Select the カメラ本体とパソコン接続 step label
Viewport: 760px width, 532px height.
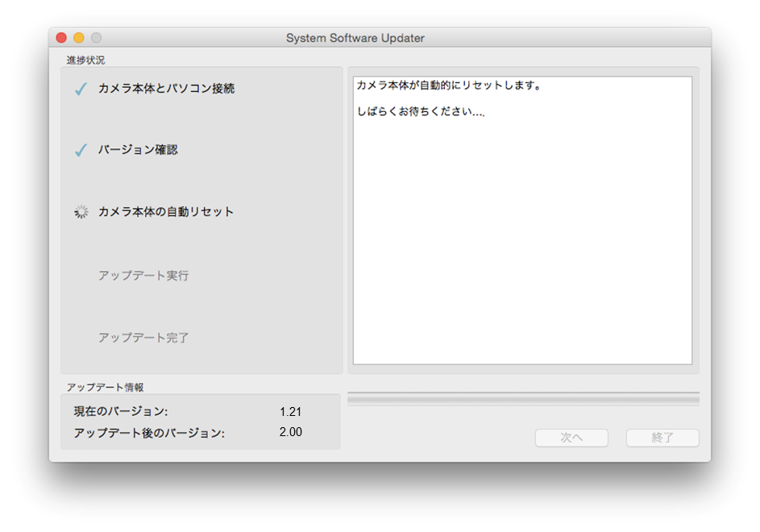pos(166,89)
